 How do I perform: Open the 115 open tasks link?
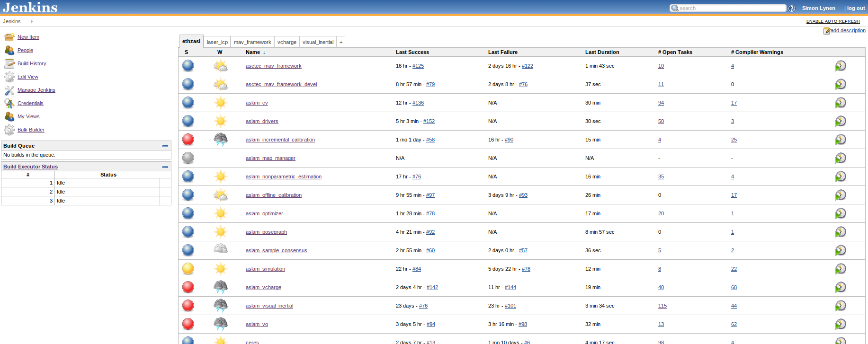coord(662,306)
